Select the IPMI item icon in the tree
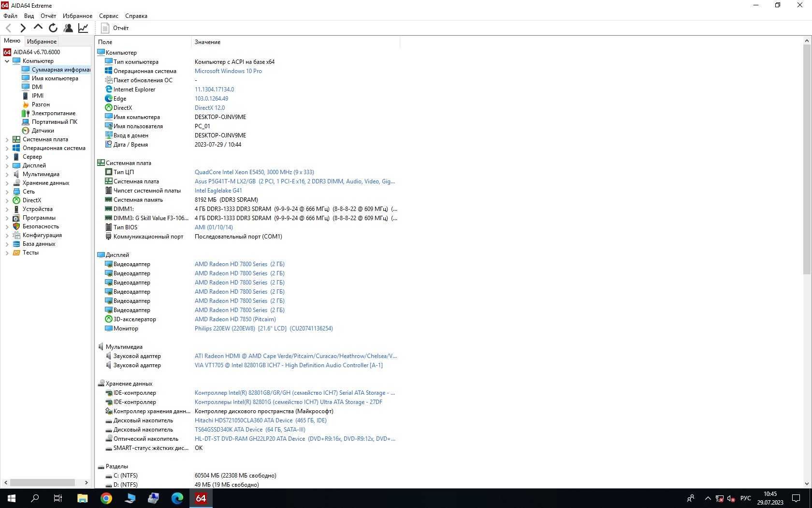 [26, 96]
